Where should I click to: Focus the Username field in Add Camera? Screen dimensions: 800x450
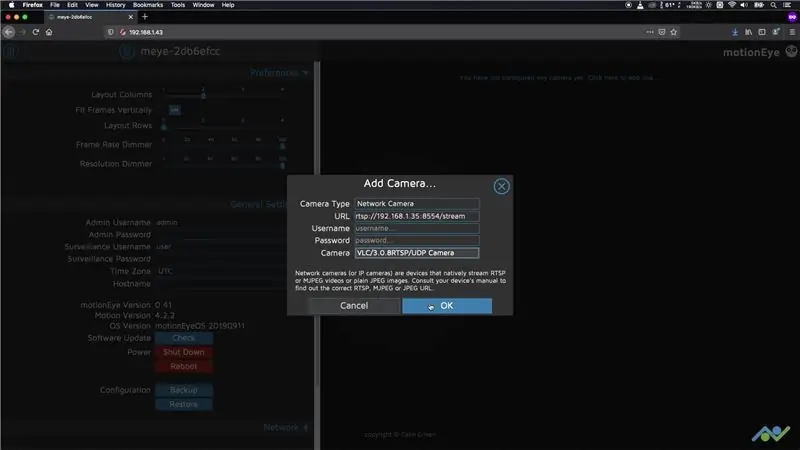point(417,228)
